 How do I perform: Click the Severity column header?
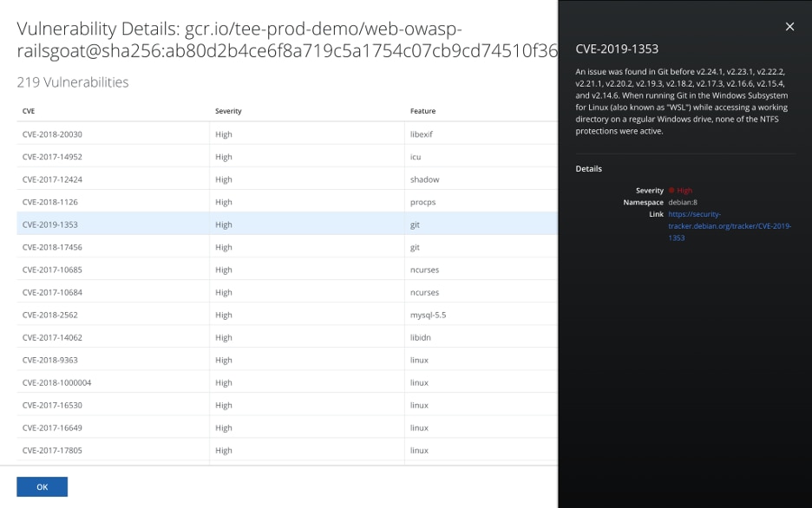tap(228, 111)
